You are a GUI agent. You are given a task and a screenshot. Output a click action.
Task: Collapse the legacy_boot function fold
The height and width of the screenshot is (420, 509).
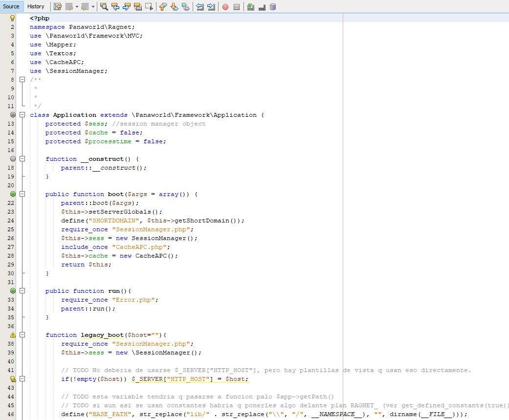(22, 334)
